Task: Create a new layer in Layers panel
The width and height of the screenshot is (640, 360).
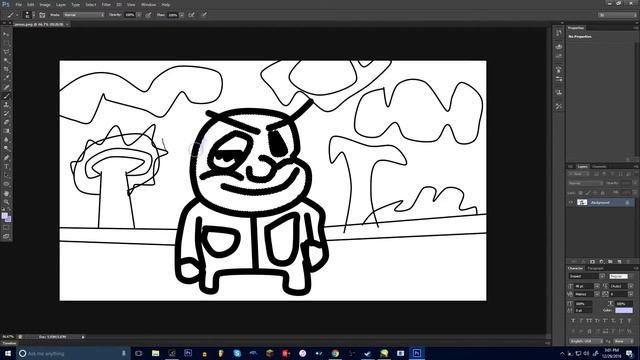Action: tap(619, 262)
